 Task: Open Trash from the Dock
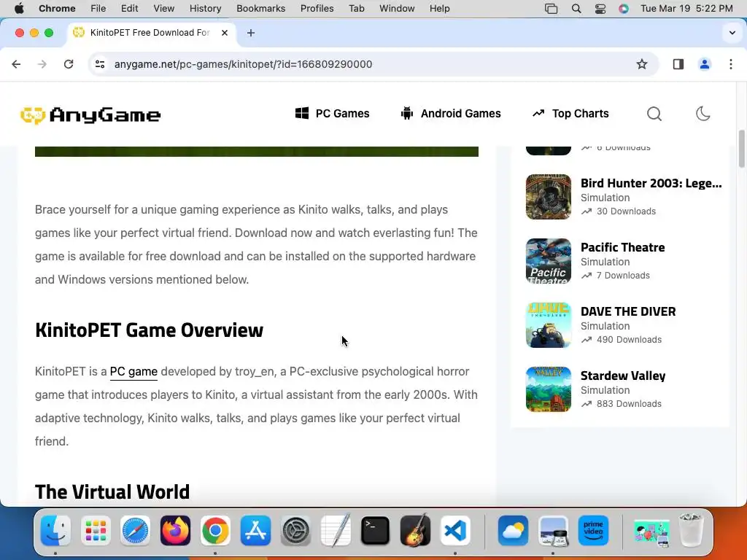[691, 530]
